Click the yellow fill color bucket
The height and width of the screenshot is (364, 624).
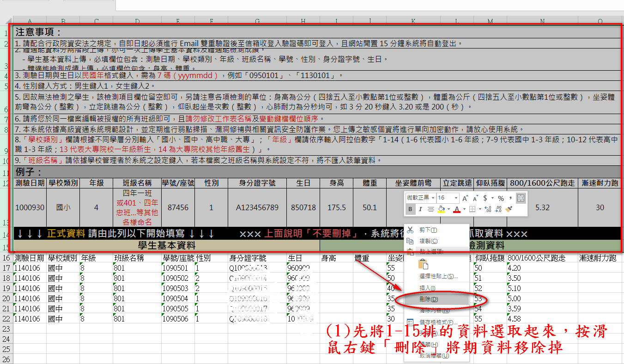pos(442,209)
